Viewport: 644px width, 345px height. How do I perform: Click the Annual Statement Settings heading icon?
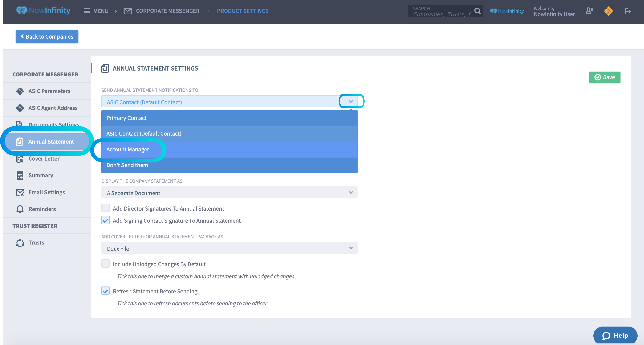coord(105,68)
